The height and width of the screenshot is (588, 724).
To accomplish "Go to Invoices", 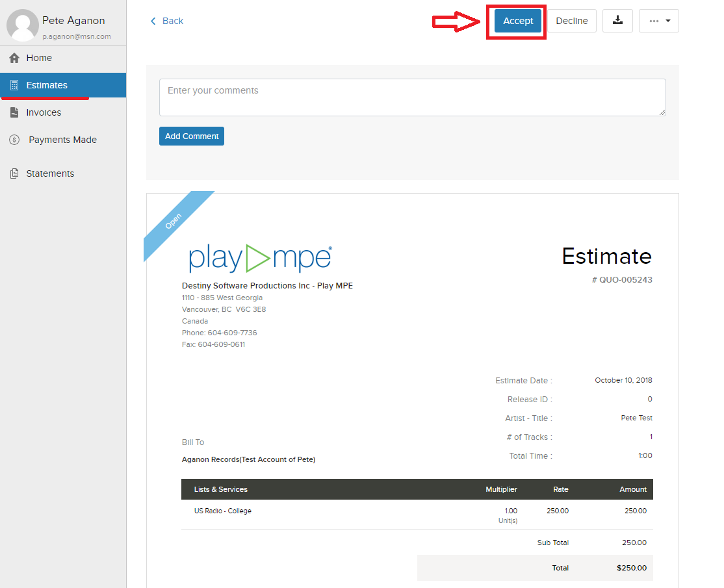I will click(x=63, y=112).
